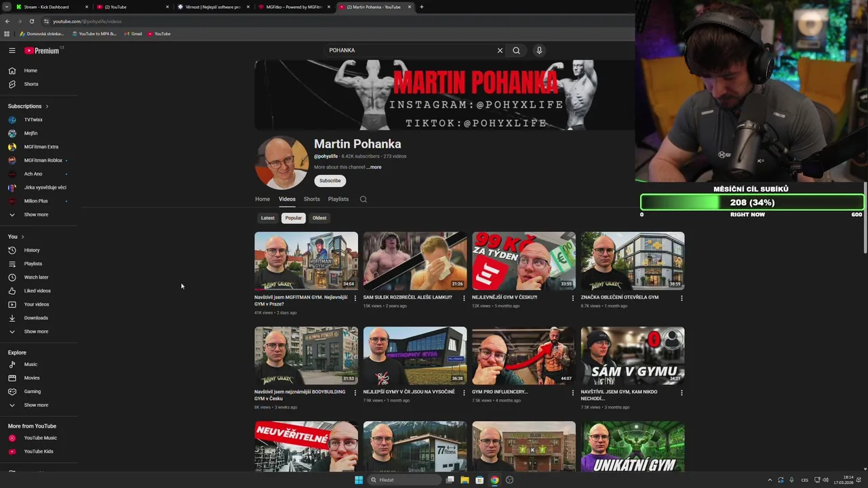Image resolution: width=868 pixels, height=488 pixels.
Task: Open NEJLEPŠÍ GYMY V ČR video thumbnail
Action: (x=415, y=355)
